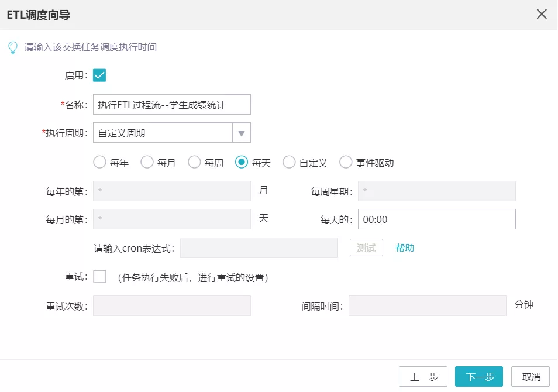Uncheck the 启用 checkbox
558x392 pixels.
99,75
